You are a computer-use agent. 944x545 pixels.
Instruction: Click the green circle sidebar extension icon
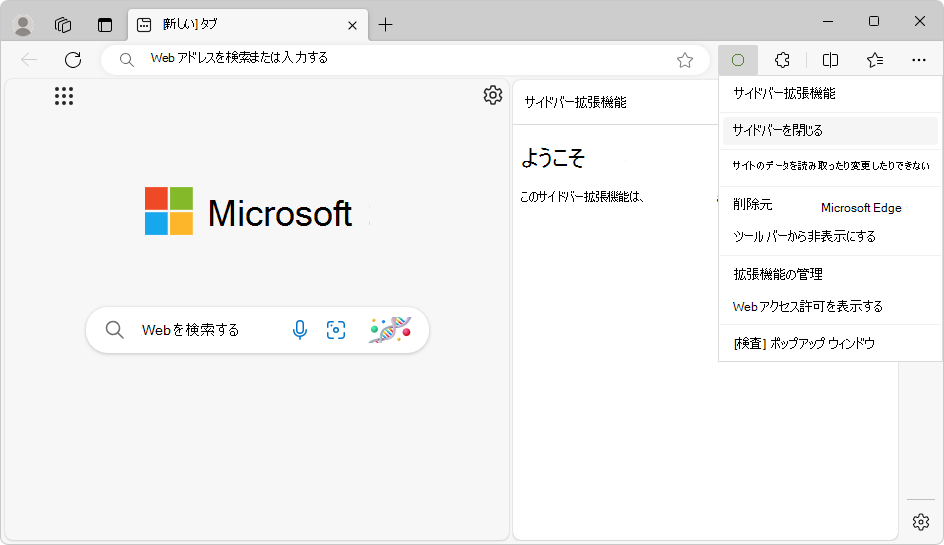pos(738,60)
